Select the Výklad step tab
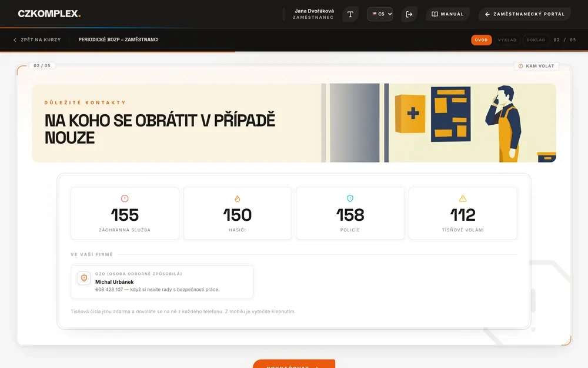This screenshot has height=368, width=588. [507, 40]
